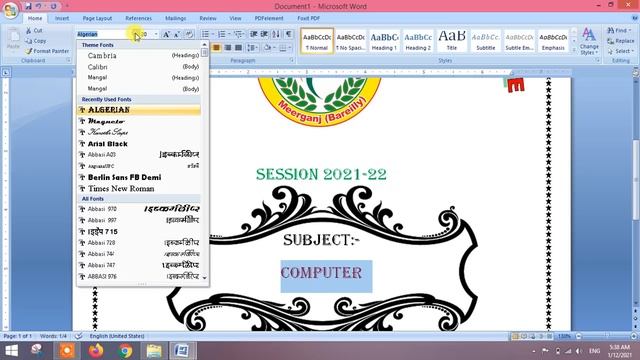The image size is (640, 360).
Task: Click the zoom slider in status bar
Action: click(606, 336)
